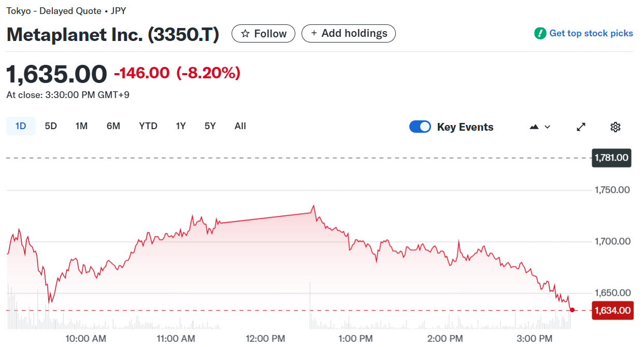Select the 1Y range tab
Image resolution: width=644 pixels, height=347 pixels.
180,126
